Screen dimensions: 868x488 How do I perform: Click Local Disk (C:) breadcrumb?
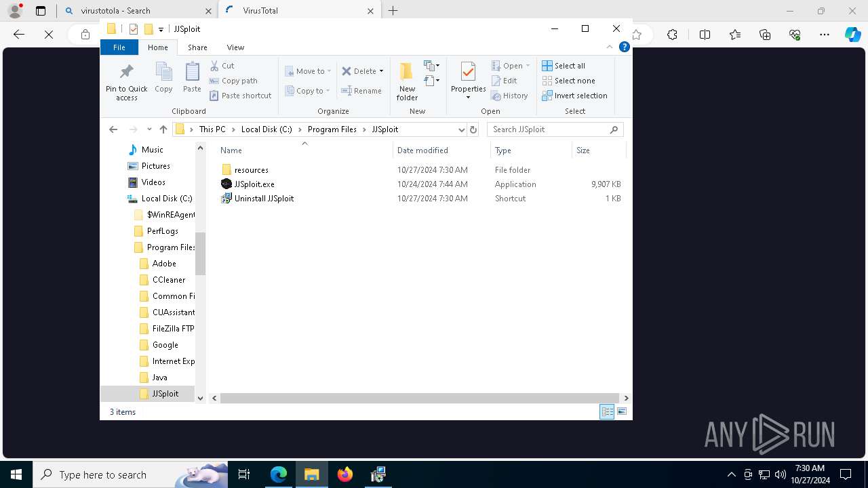point(267,129)
